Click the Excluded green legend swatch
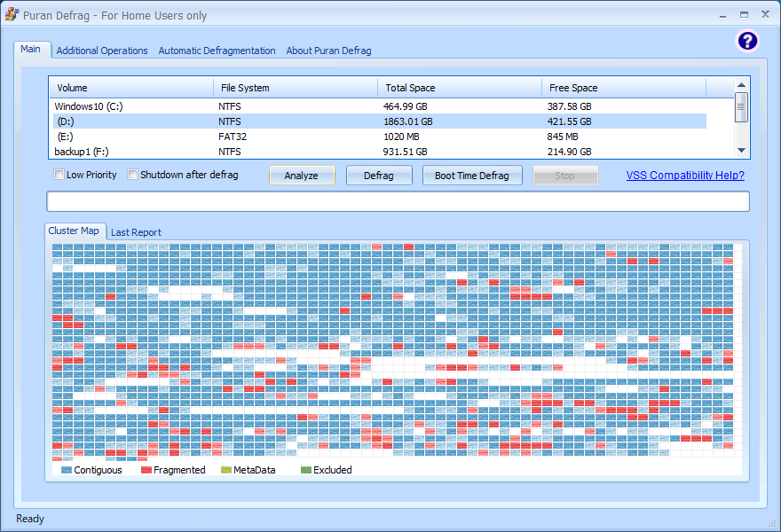Screen dimensions: 781x532 coord(306,470)
